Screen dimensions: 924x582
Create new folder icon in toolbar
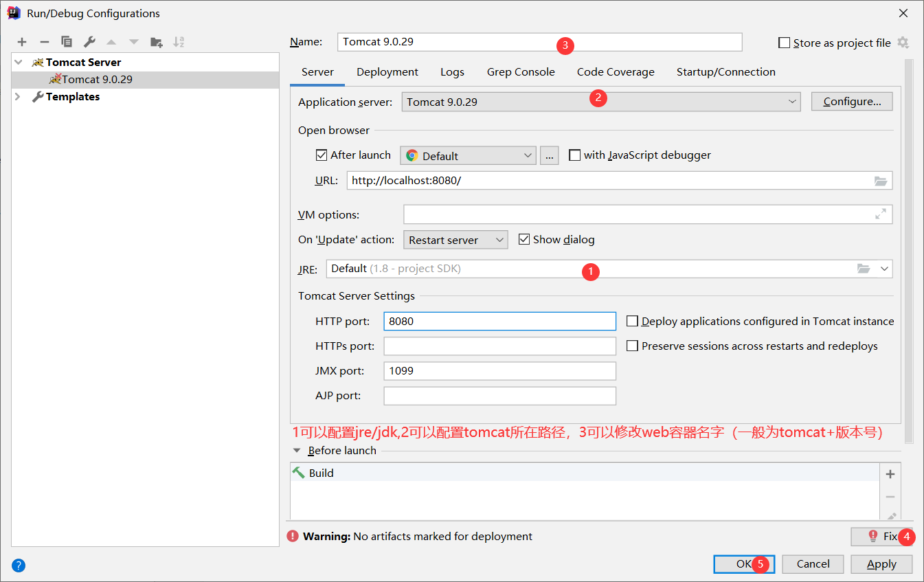point(157,42)
